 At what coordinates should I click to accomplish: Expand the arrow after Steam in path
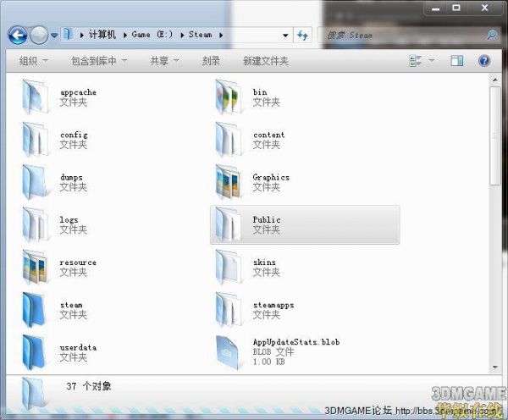221,35
